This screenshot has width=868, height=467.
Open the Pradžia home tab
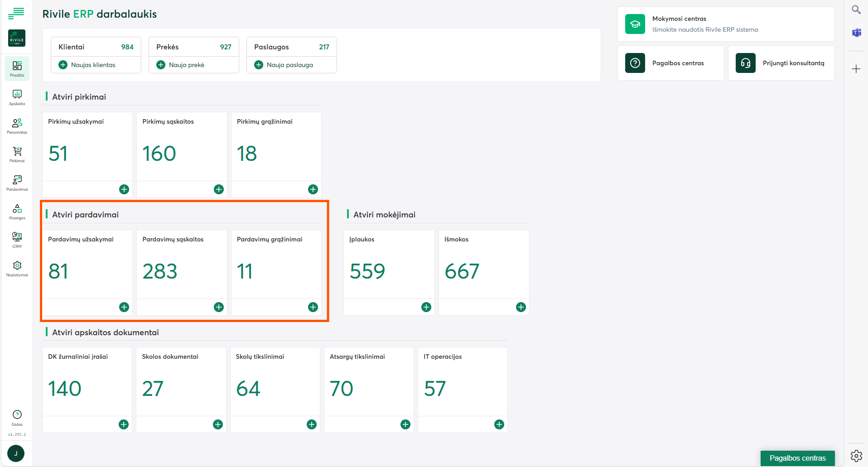pyautogui.click(x=17, y=69)
